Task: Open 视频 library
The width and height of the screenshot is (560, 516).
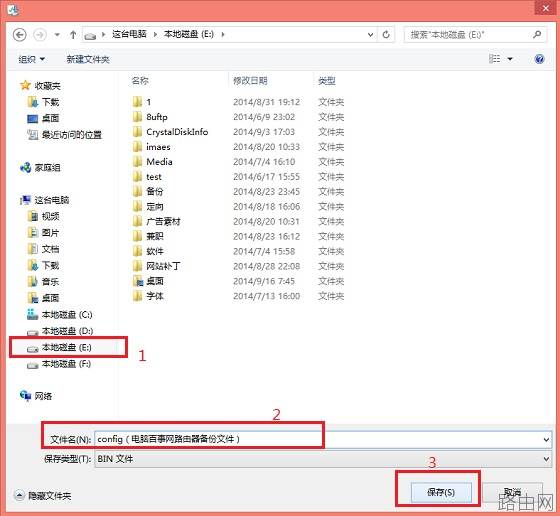Action: pyautogui.click(x=50, y=216)
